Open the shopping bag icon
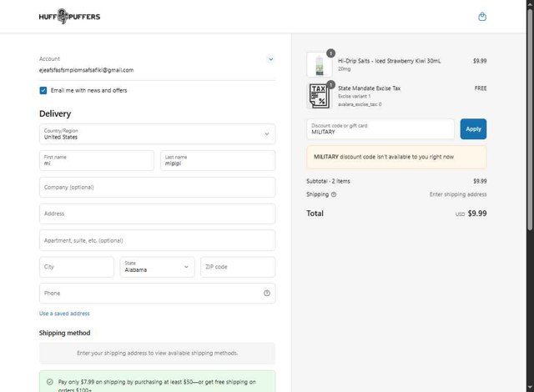Viewport: 534px width, 392px height. [482, 17]
